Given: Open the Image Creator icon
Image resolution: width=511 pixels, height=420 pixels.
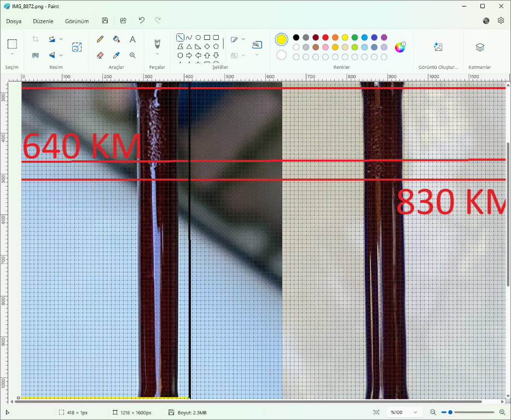Looking at the screenshot, I should (438, 47).
